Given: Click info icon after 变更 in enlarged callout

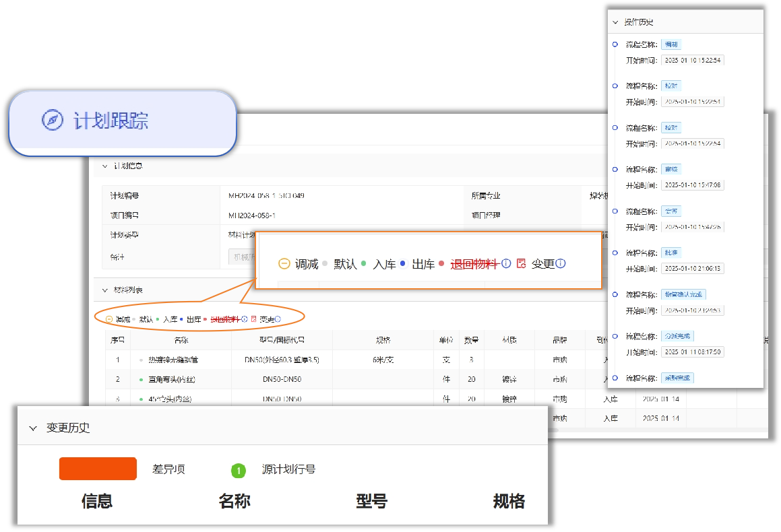Looking at the screenshot, I should click(561, 264).
